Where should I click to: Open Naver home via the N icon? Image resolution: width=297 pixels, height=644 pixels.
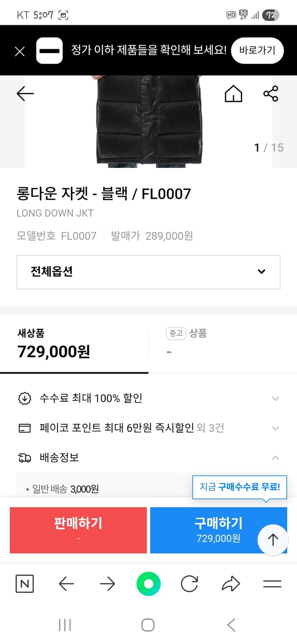tap(24, 583)
